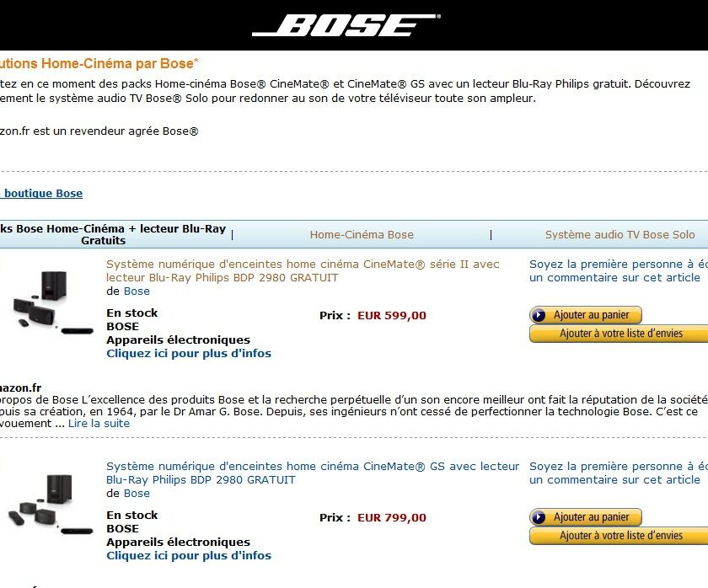708x588 pixels.
Task: Select the Home-Cinéma Bose tab
Action: click(362, 235)
